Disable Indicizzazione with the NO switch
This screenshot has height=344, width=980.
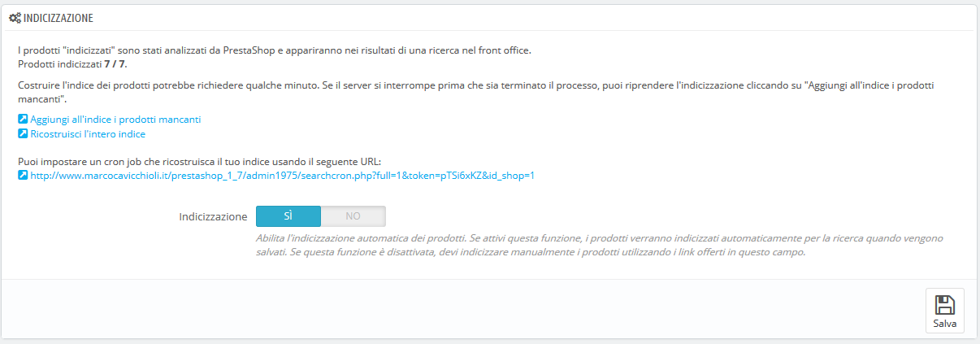[353, 216]
